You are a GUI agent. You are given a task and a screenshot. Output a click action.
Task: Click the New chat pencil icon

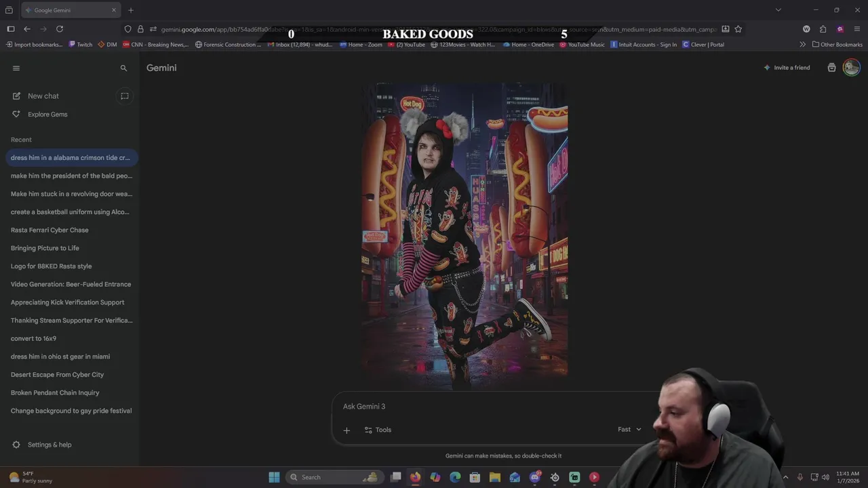[x=16, y=96]
